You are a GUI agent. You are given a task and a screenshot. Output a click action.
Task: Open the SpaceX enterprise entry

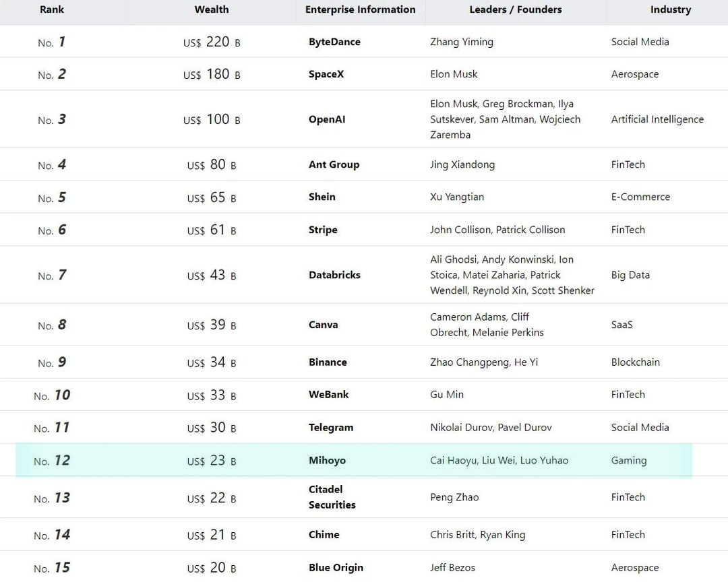(326, 74)
